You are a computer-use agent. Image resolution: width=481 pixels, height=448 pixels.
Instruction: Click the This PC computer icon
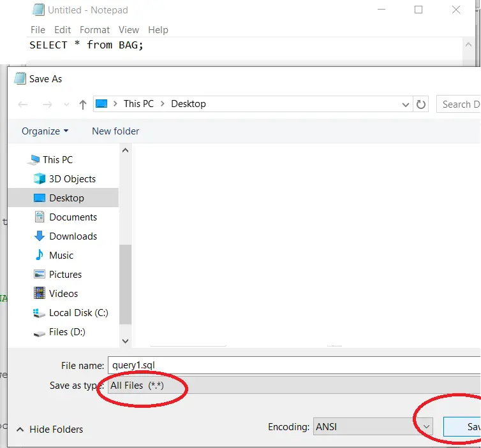tap(33, 160)
